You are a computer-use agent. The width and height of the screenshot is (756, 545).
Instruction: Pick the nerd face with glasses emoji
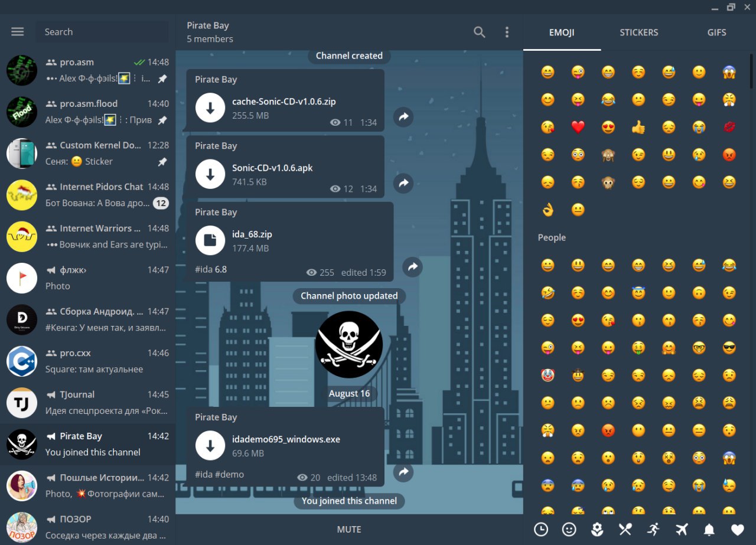tap(699, 348)
